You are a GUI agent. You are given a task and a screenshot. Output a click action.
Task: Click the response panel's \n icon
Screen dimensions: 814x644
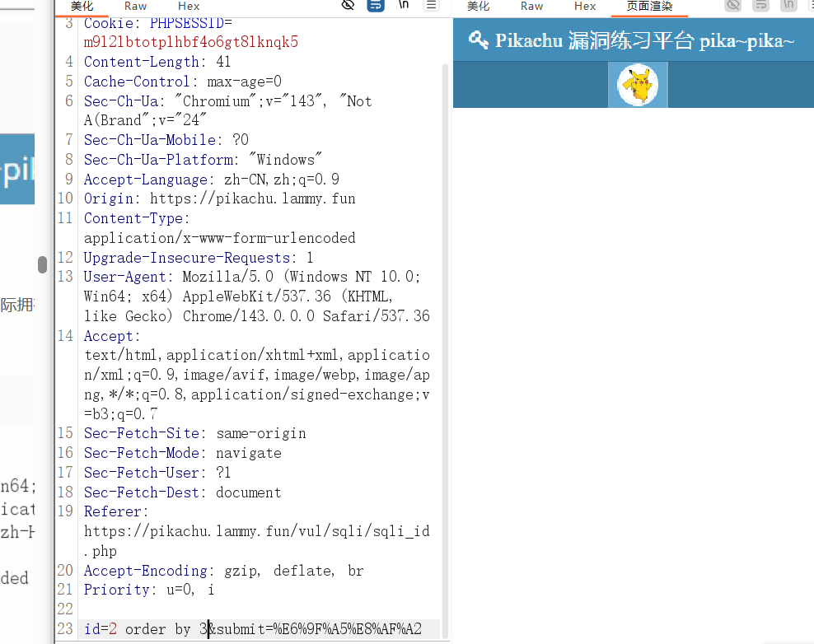(788, 5)
